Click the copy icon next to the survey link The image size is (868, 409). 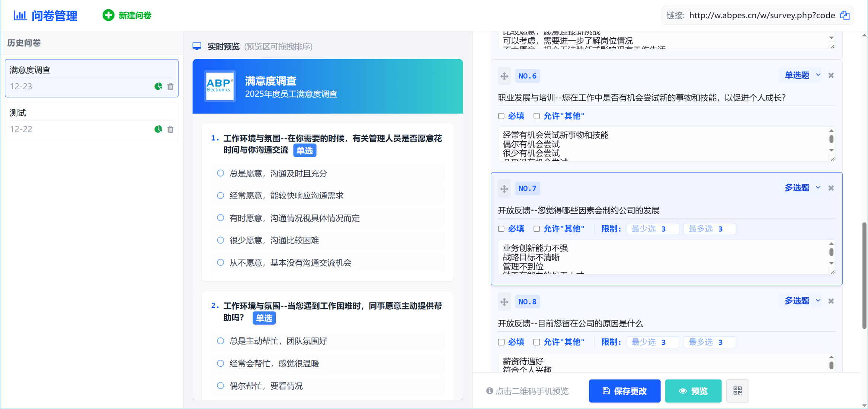pos(845,15)
